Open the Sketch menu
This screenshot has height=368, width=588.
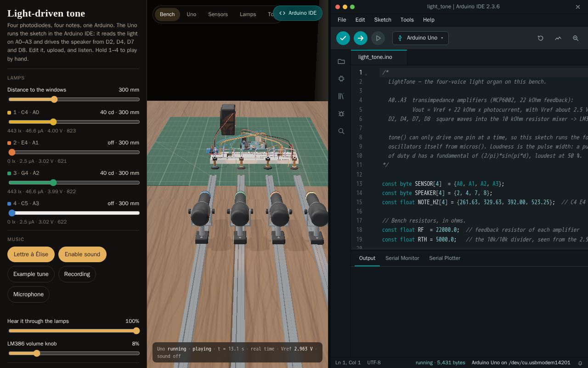tap(383, 20)
